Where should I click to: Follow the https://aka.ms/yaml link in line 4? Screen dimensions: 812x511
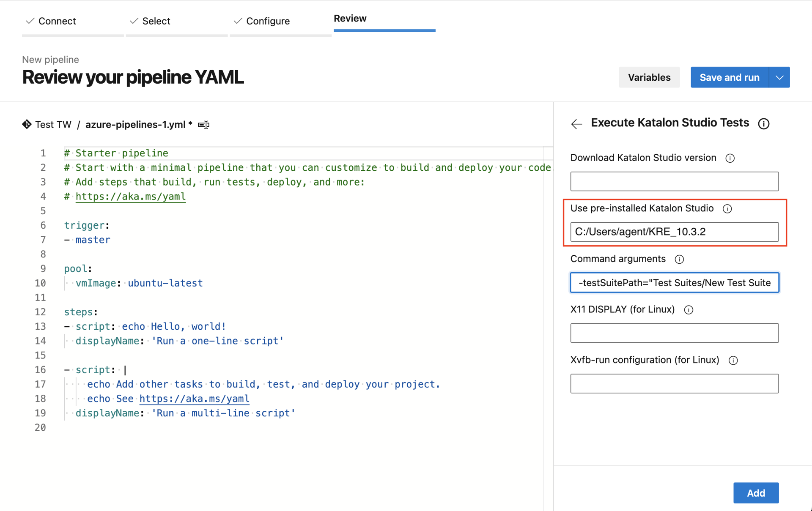pos(130,196)
